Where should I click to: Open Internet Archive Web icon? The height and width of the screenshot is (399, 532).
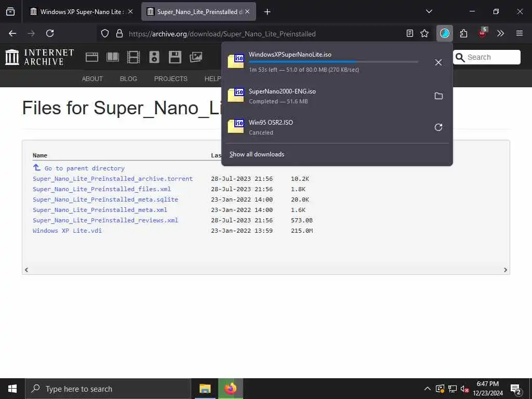pos(92,57)
